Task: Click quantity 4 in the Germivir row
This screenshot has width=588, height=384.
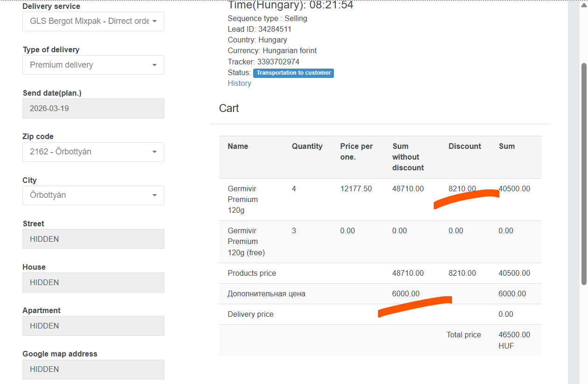Action: tap(294, 189)
